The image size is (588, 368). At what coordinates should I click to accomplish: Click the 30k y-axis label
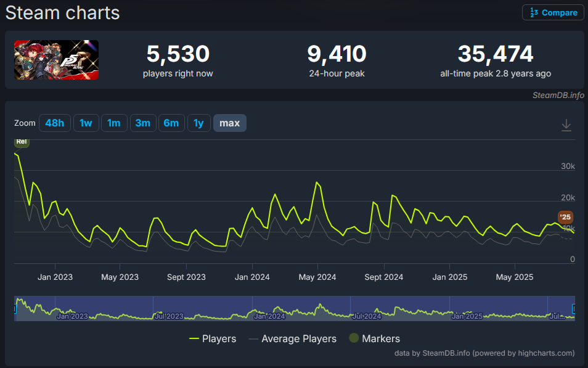(x=568, y=166)
